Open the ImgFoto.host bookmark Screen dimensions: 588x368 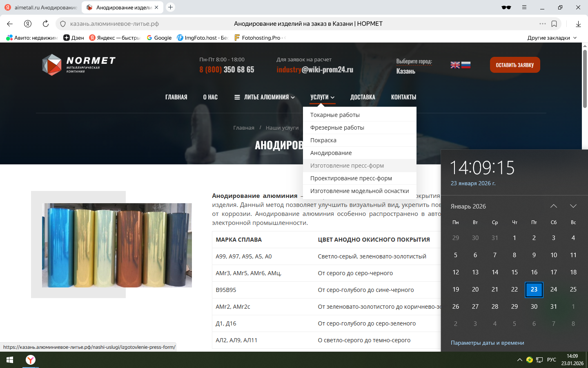coord(203,38)
